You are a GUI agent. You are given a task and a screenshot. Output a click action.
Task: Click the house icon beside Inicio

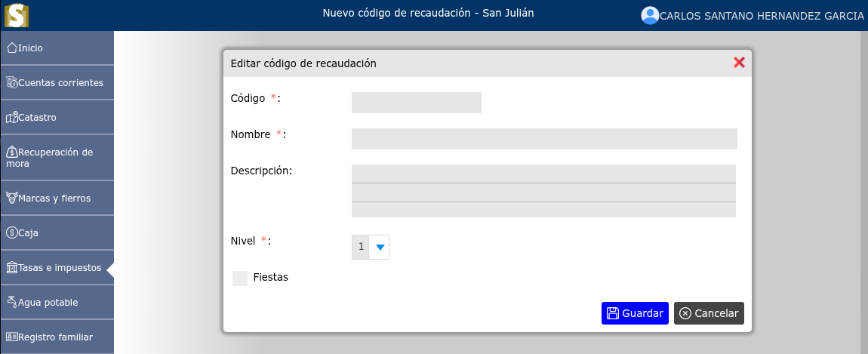(x=11, y=48)
